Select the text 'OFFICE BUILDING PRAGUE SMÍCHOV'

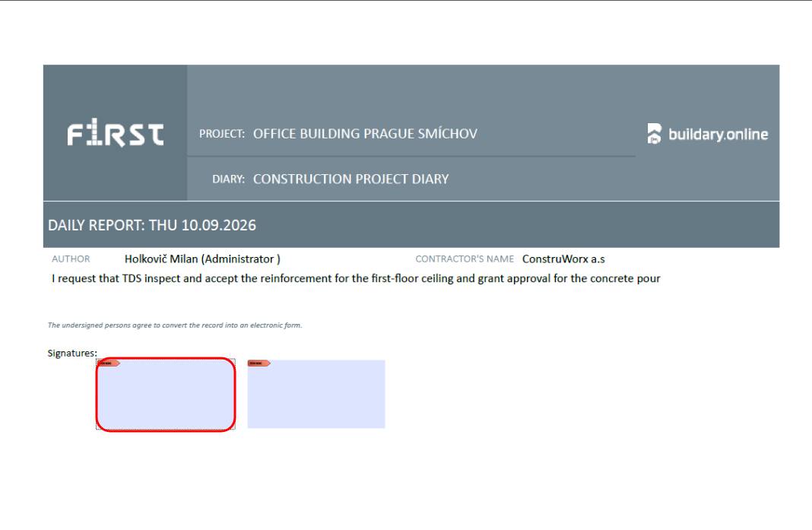point(365,134)
